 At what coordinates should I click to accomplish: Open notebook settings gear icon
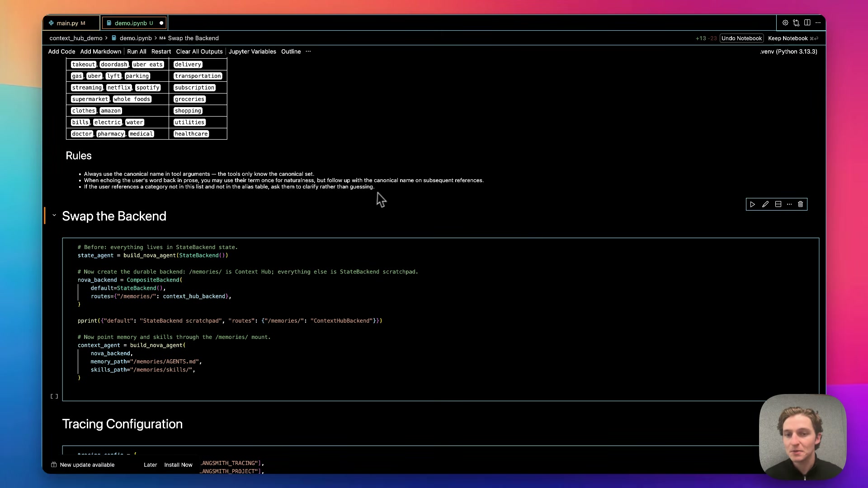(x=785, y=23)
